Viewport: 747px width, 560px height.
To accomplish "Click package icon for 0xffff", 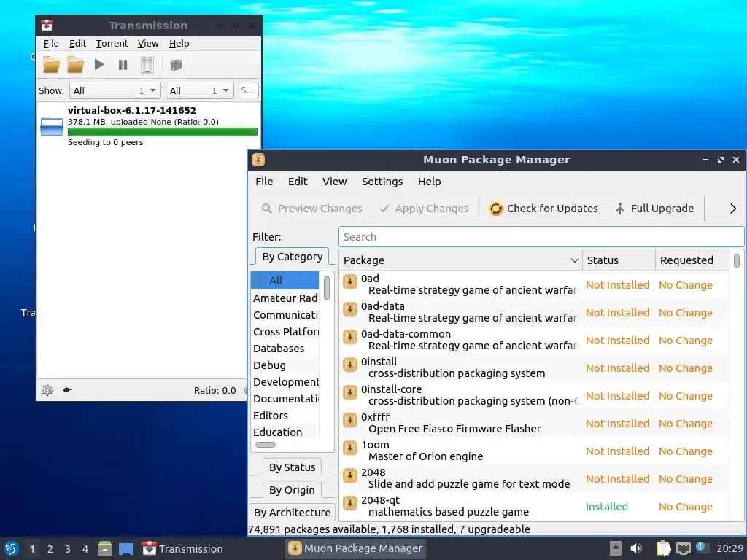I will pyautogui.click(x=350, y=419).
